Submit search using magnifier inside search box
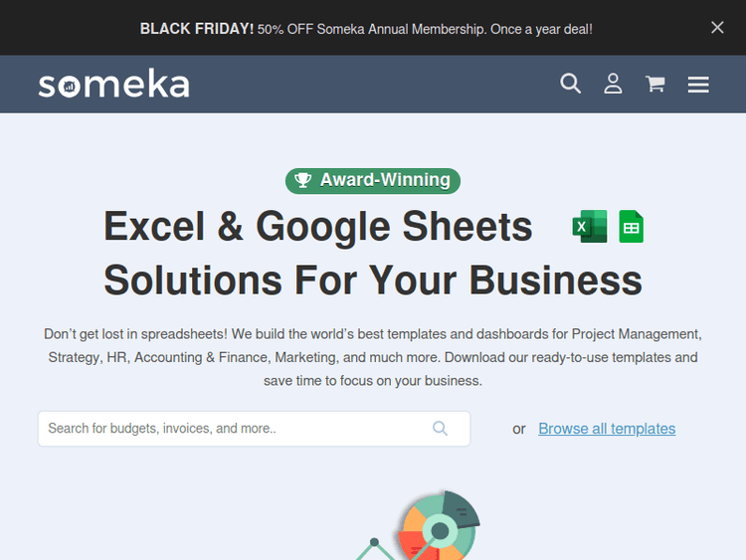 click(x=441, y=429)
